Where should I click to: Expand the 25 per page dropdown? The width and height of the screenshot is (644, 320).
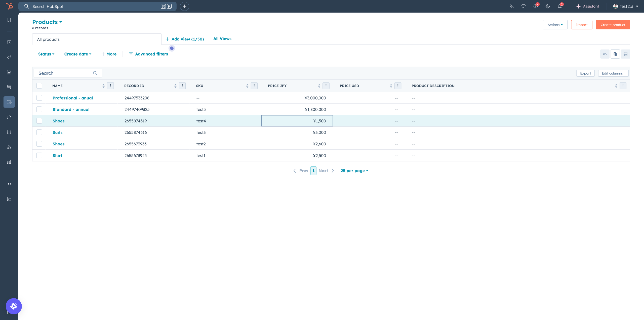pos(354,171)
